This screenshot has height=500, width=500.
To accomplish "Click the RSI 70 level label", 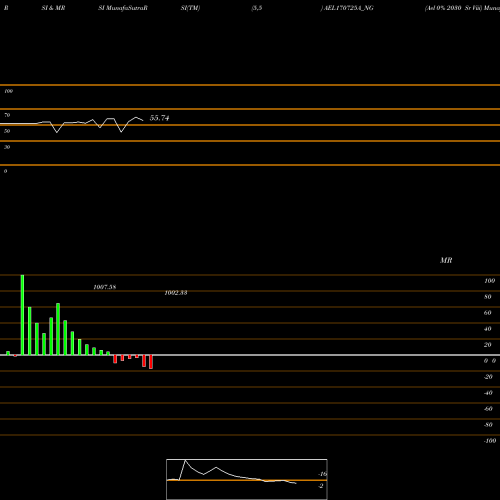I will point(7,115).
